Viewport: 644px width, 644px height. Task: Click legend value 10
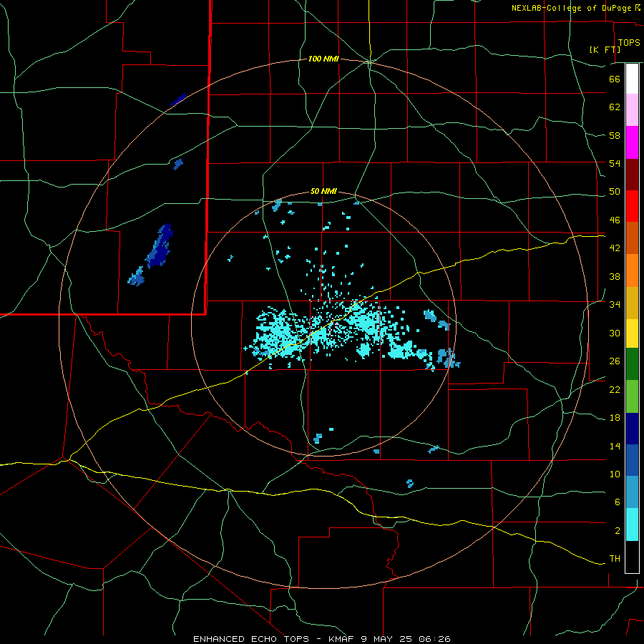pyautogui.click(x=615, y=474)
